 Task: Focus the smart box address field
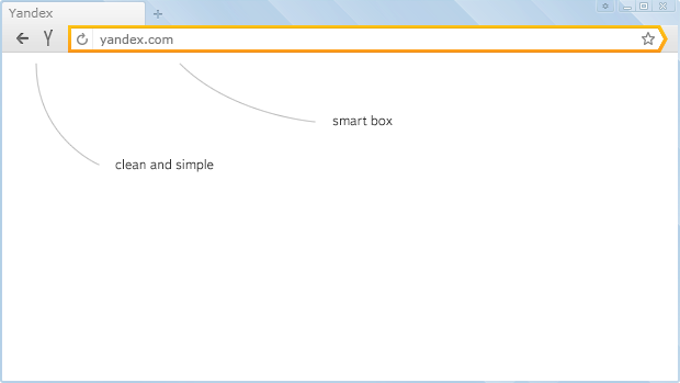pos(366,39)
